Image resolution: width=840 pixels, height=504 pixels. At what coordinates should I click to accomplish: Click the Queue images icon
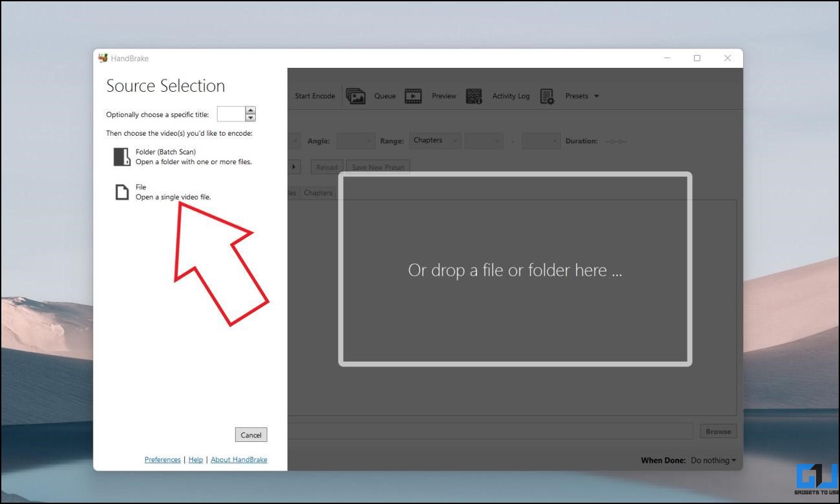point(356,96)
